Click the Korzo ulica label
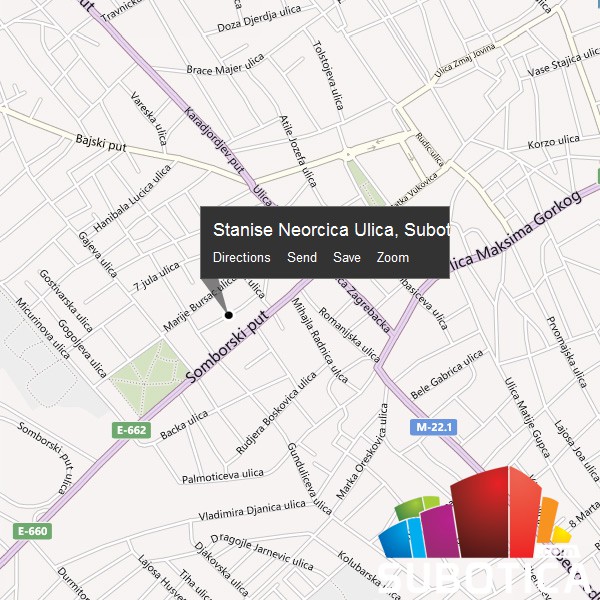600x600 pixels. click(x=554, y=142)
